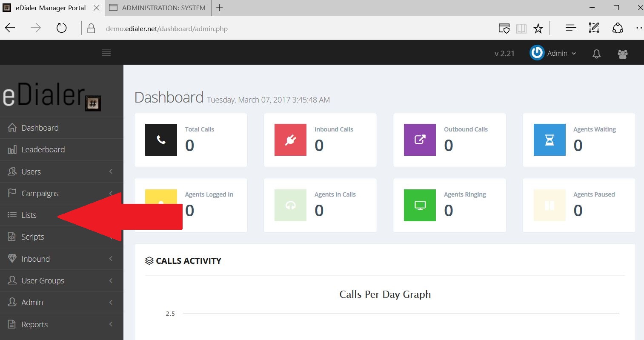Screen dimensions: 644x340
Task: Click the Calls Activity layers icon
Action: [x=149, y=261]
